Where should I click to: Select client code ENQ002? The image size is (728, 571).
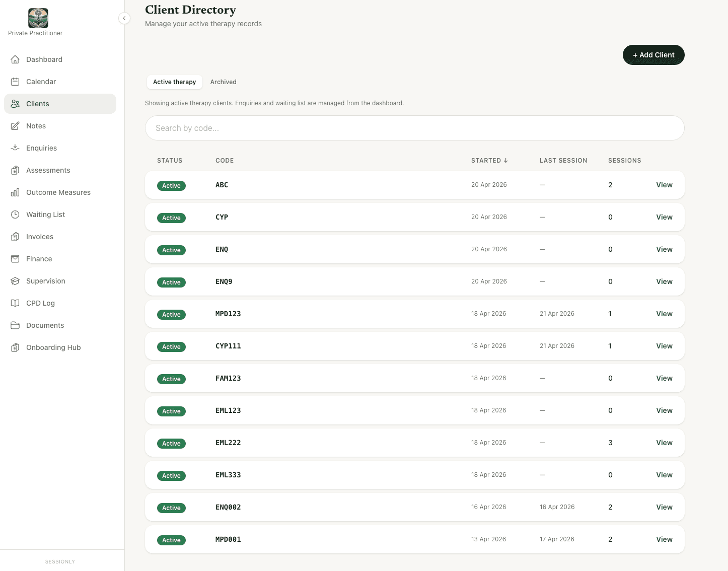pyautogui.click(x=228, y=507)
